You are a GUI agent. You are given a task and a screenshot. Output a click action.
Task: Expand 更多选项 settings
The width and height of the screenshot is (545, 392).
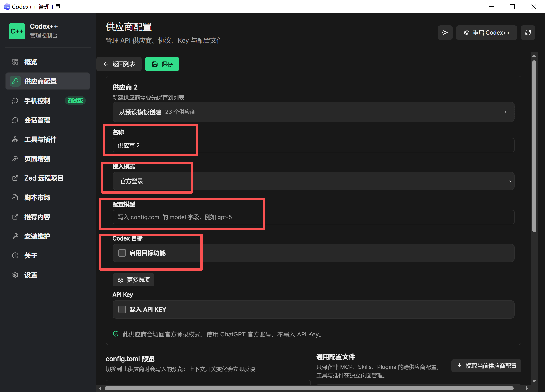[133, 280]
